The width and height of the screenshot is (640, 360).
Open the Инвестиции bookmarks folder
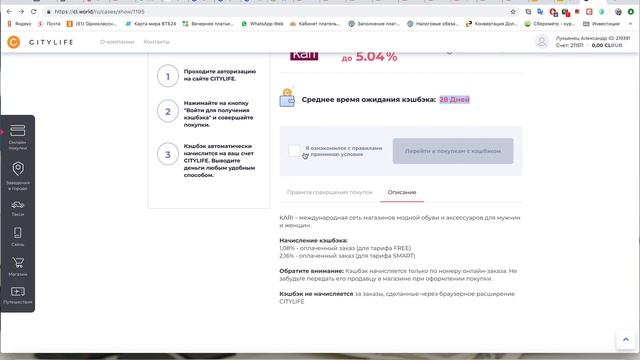[x=601, y=24]
